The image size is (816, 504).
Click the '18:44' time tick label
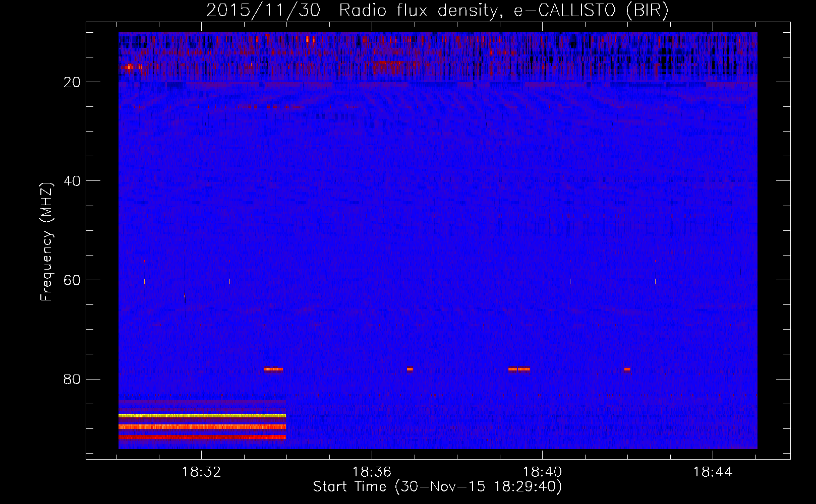point(713,472)
